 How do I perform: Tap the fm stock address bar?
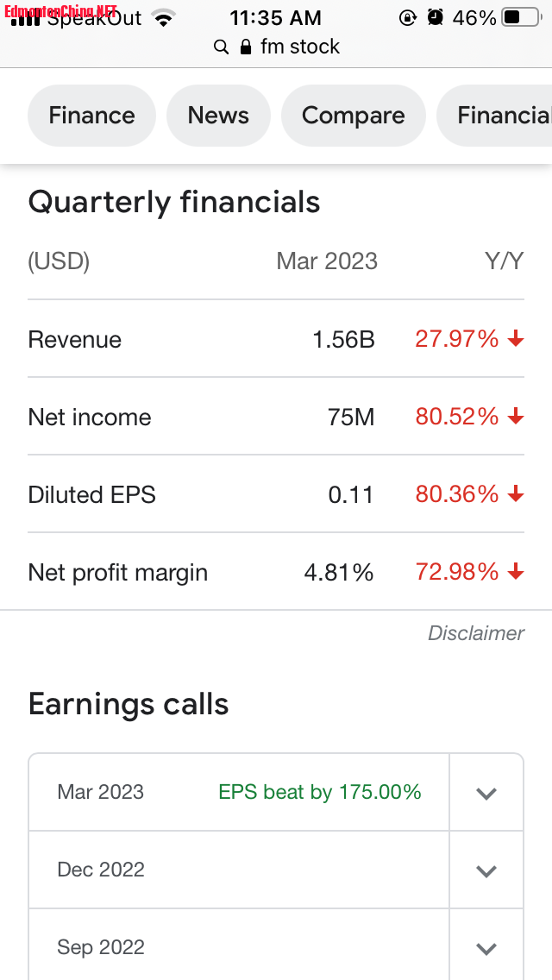coord(276,47)
